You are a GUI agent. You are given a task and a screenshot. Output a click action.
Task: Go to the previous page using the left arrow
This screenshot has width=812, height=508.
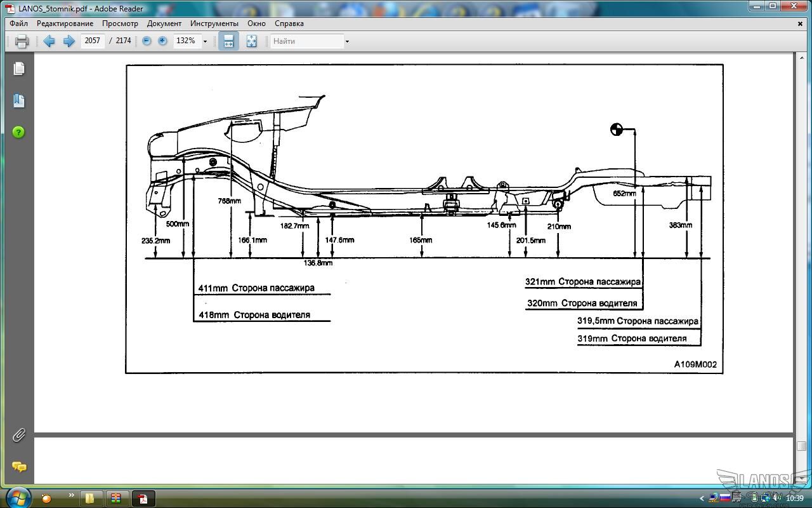point(49,41)
